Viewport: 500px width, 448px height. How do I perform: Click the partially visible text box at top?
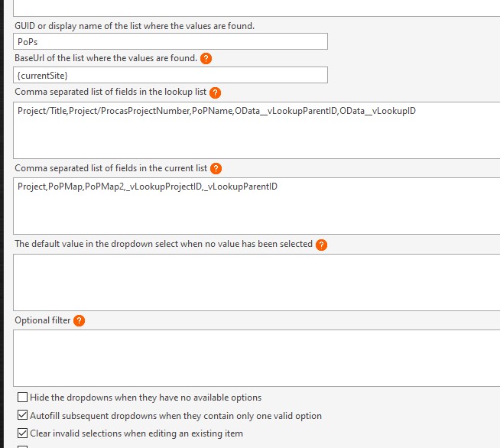click(256, 8)
